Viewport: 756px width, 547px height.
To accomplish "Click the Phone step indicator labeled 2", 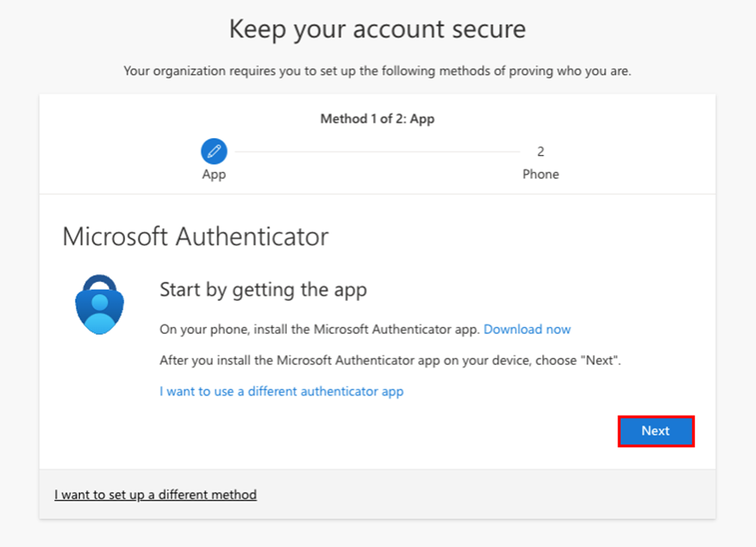I will 541,151.
